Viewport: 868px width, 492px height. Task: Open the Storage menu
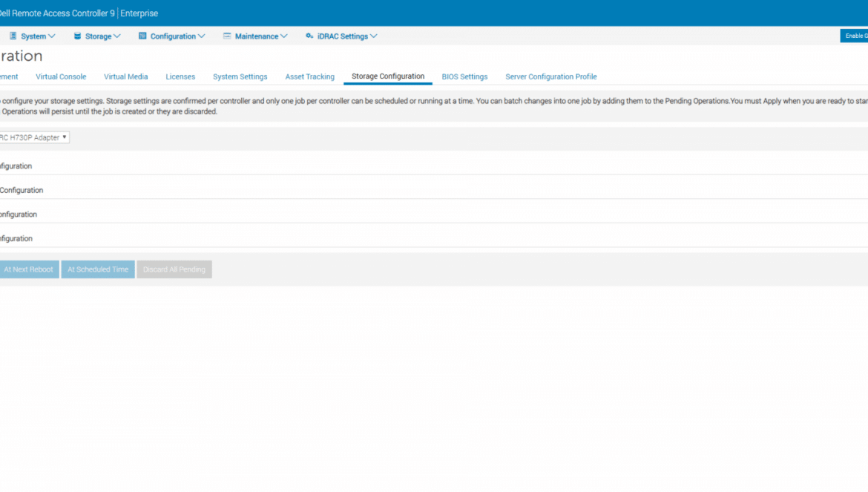pyautogui.click(x=97, y=36)
